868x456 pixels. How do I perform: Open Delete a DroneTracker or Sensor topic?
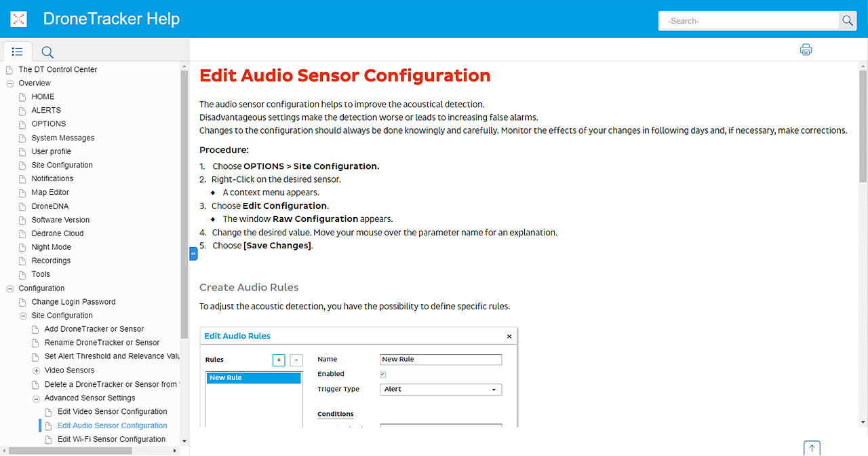point(112,384)
